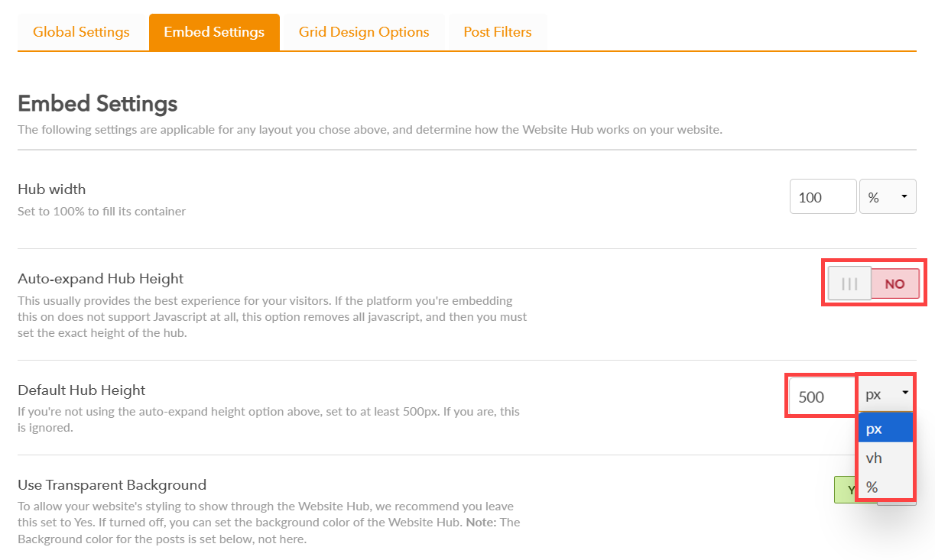The height and width of the screenshot is (560, 935).
Task: Click the Auto-expand Hub Height label
Action: [x=101, y=279]
